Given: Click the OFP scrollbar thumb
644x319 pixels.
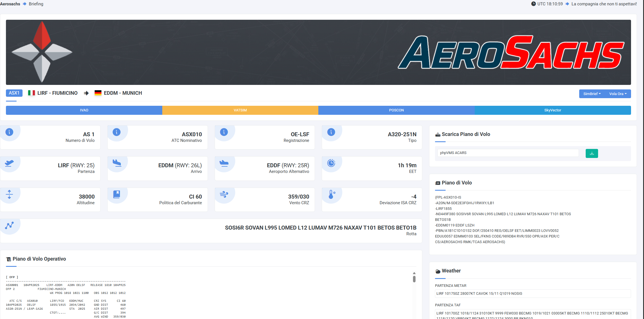Looking at the screenshot, I should pos(414,279).
